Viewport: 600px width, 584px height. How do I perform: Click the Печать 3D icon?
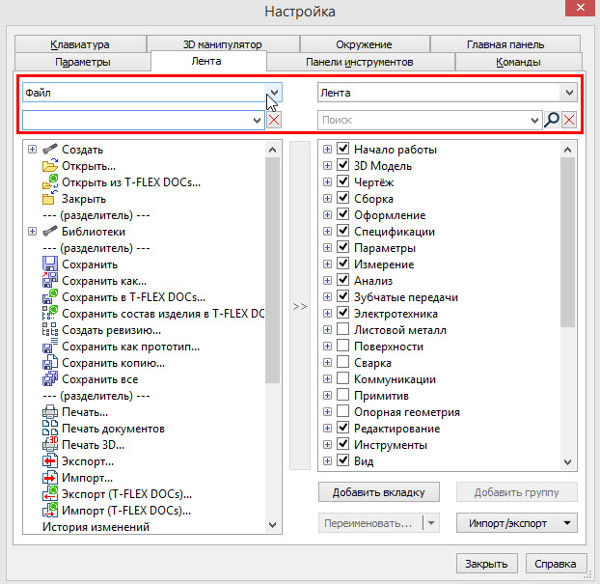[50, 445]
